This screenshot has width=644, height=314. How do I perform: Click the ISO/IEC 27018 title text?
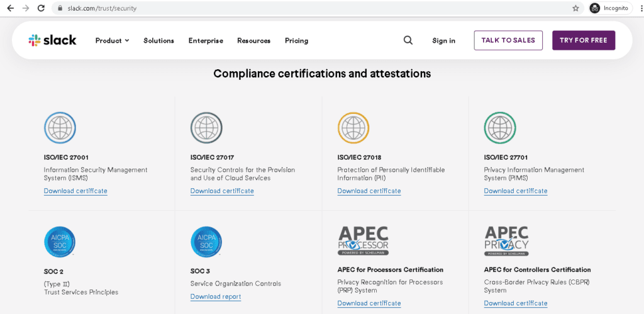click(x=359, y=157)
